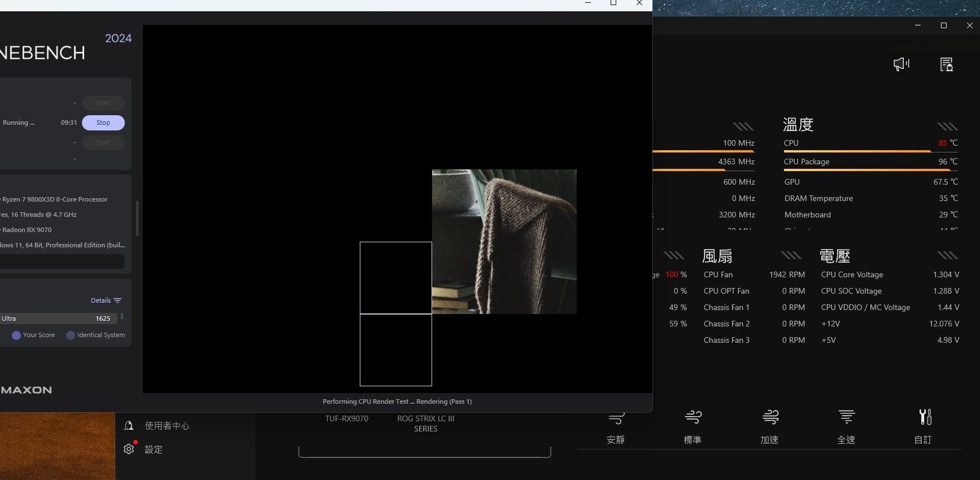Minimize the Armoury Crate window
980x480 pixels.
918,25
